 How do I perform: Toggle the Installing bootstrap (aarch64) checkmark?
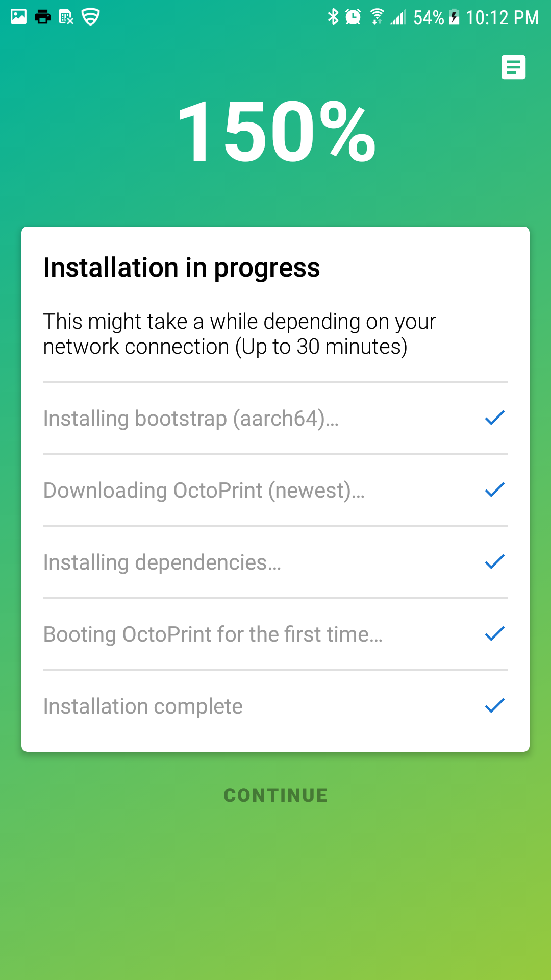[493, 418]
